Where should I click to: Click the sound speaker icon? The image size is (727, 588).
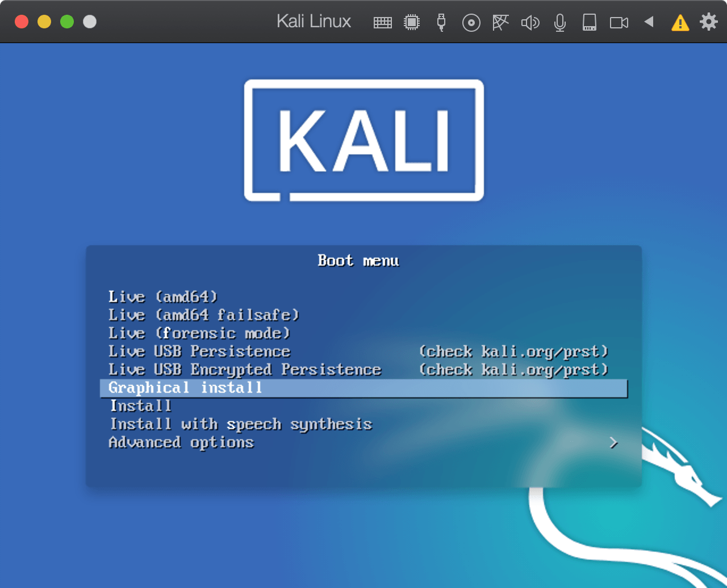point(530,23)
